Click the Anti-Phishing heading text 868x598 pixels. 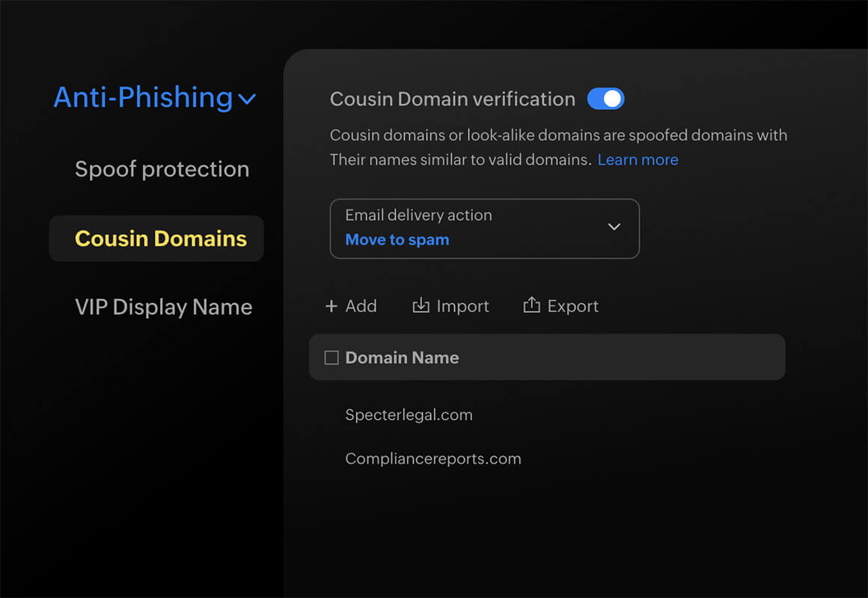coord(143,97)
